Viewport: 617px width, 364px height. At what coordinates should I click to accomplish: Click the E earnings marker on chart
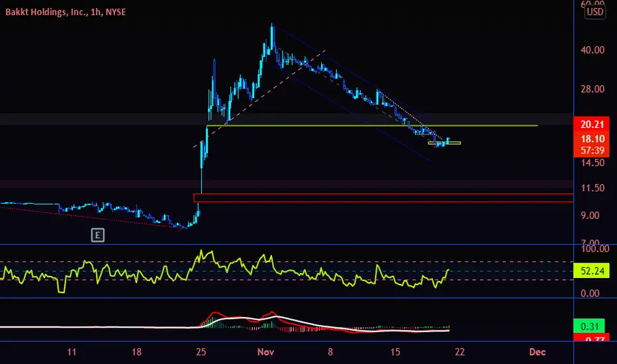(97, 236)
